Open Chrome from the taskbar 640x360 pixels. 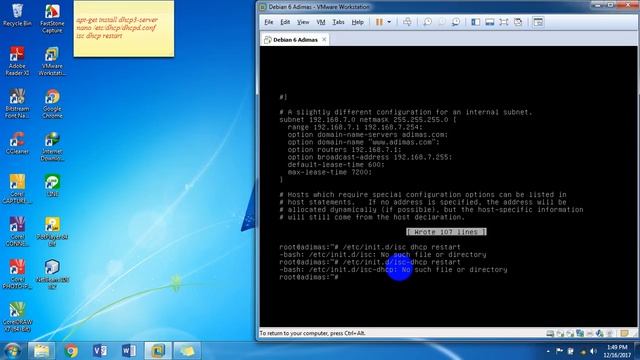tap(71, 351)
